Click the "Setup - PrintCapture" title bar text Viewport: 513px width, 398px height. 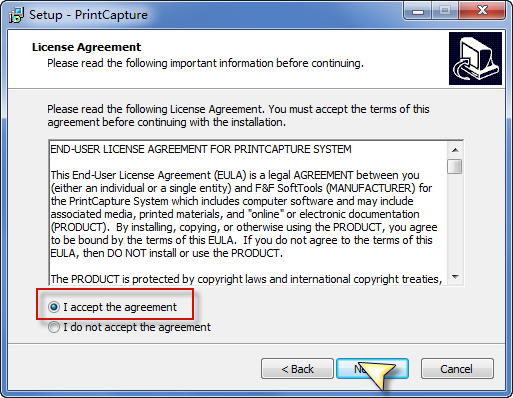88,15
